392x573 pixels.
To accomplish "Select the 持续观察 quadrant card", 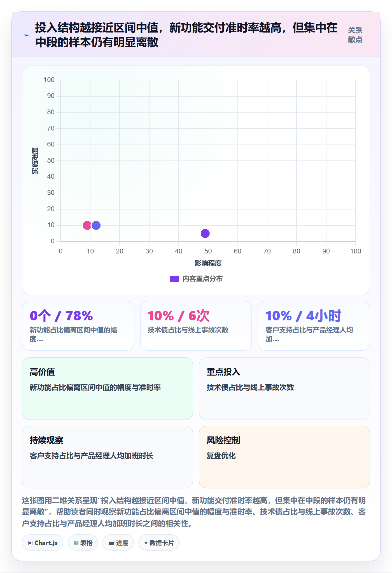I will click(108, 457).
